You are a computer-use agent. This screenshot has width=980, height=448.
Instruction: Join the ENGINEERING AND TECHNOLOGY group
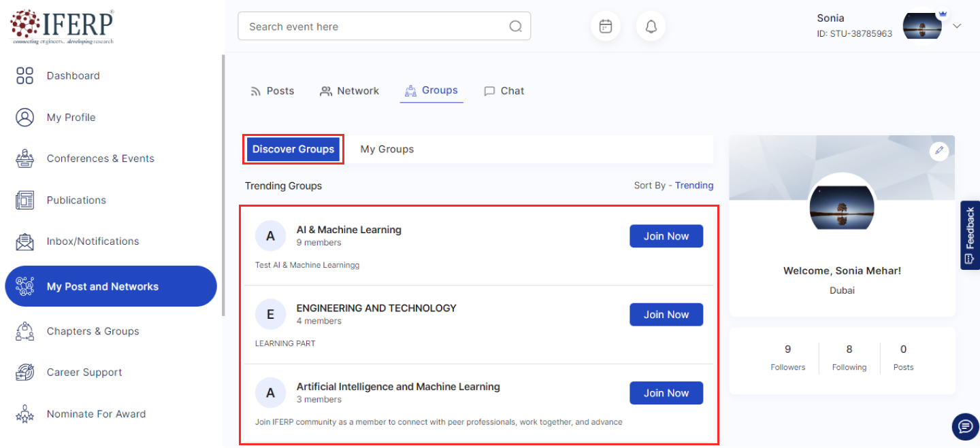coord(666,315)
